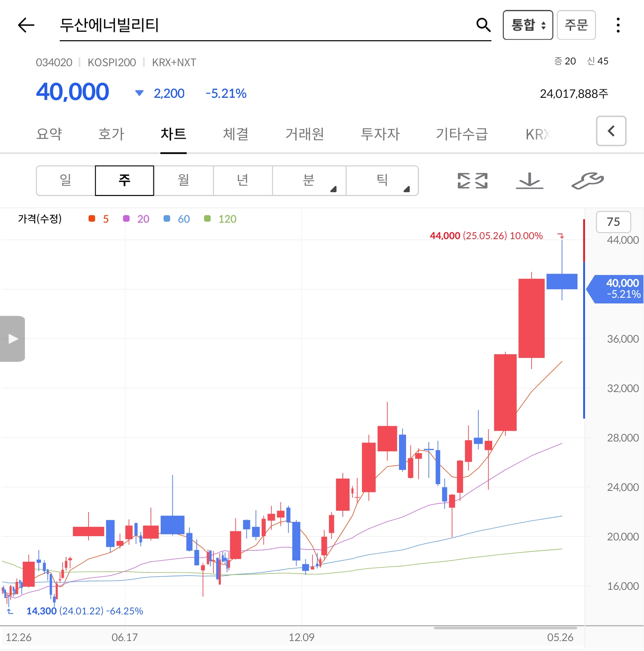
Task: Click the 06.17 date axis label
Action: [x=124, y=637]
